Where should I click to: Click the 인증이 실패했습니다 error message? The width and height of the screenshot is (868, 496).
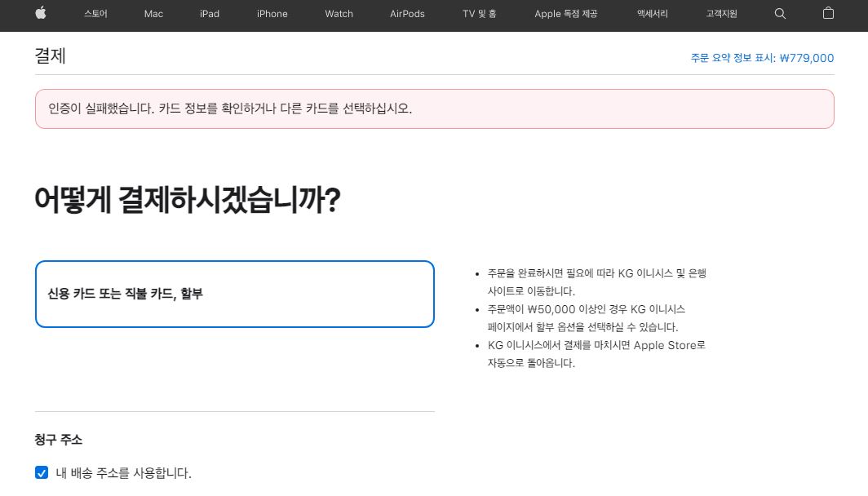(435, 109)
